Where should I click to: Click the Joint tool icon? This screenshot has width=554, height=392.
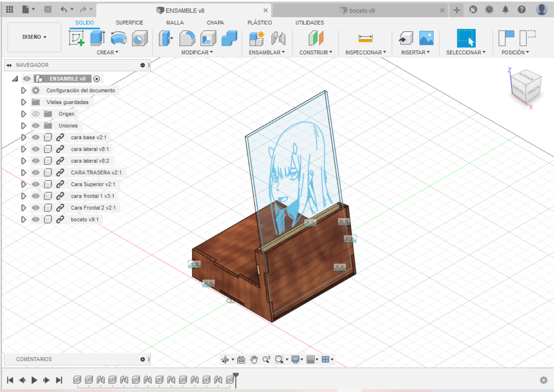(278, 38)
